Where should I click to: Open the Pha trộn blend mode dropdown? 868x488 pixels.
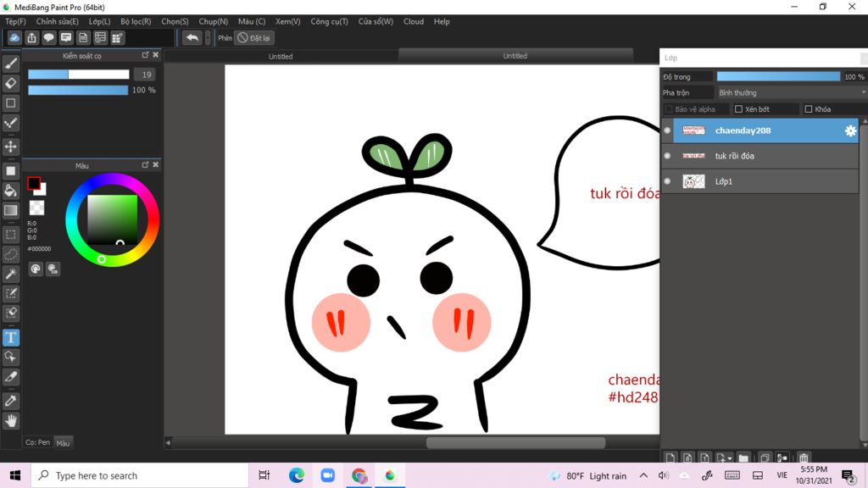pos(792,92)
